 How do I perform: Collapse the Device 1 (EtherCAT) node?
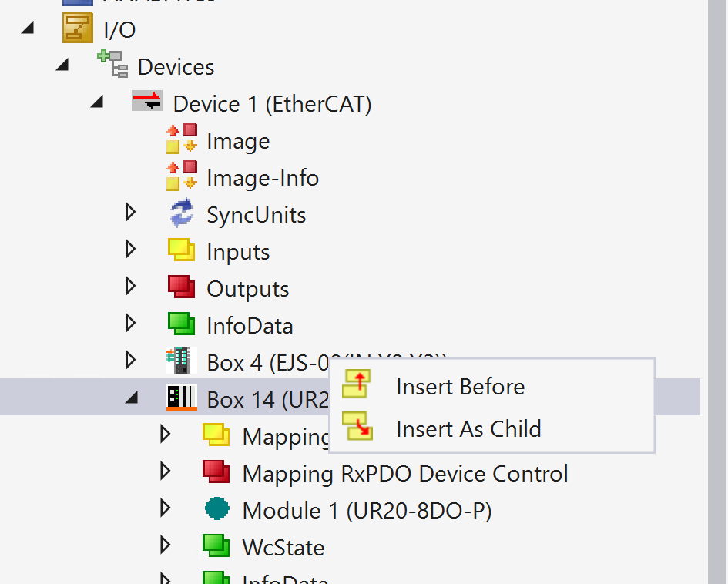coord(97,102)
